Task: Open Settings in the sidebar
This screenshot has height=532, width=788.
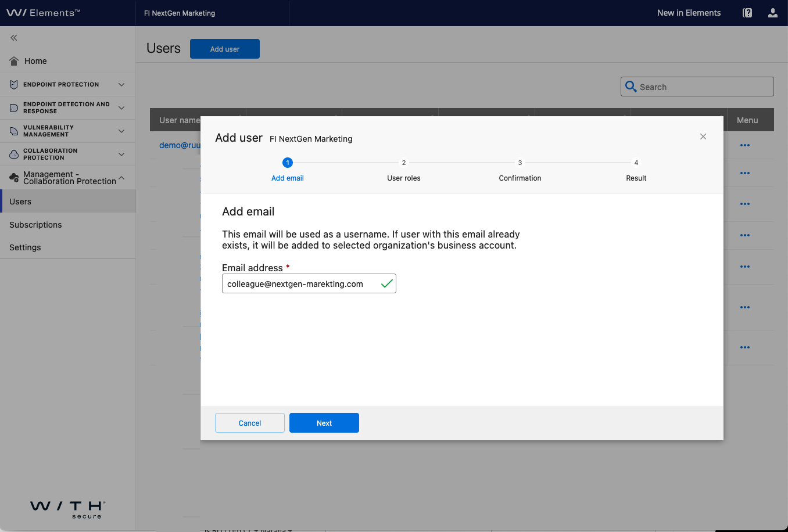Action: tap(25, 247)
